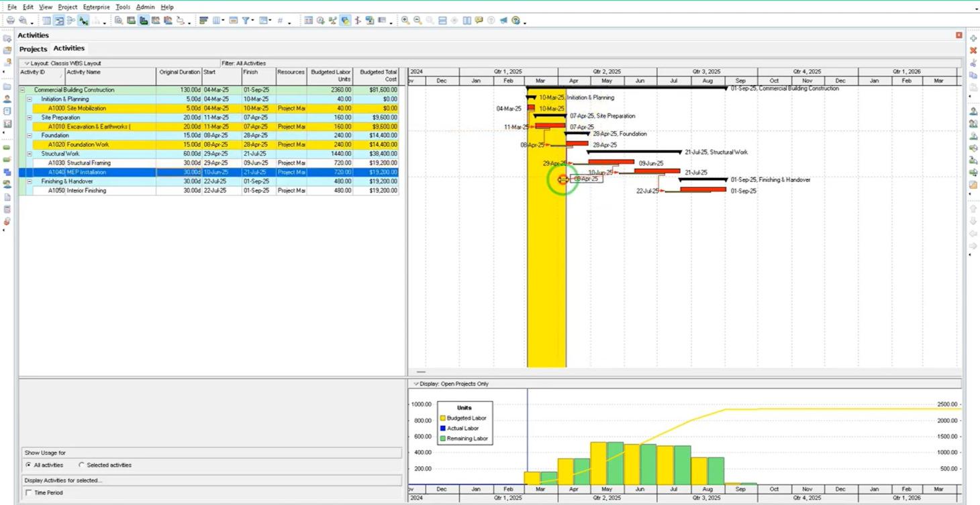
Task: Open Projects folder icon in left sidebar
Action: point(7,87)
